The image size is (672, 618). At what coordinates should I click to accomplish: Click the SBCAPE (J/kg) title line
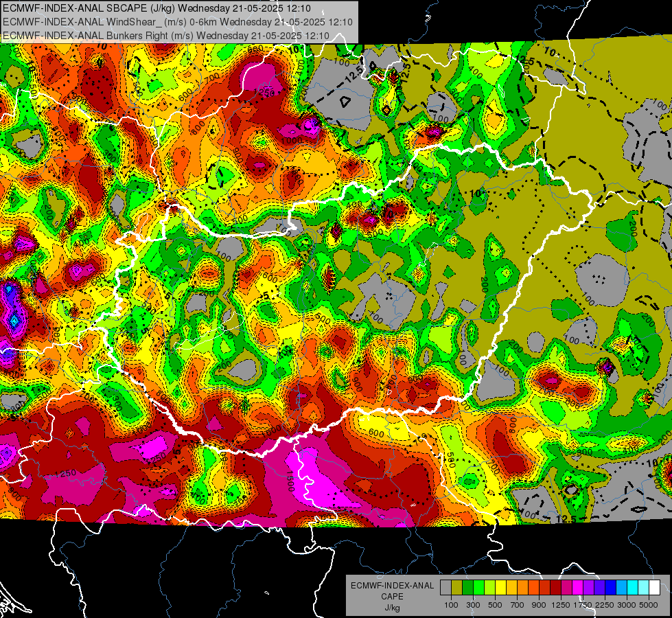(x=157, y=8)
